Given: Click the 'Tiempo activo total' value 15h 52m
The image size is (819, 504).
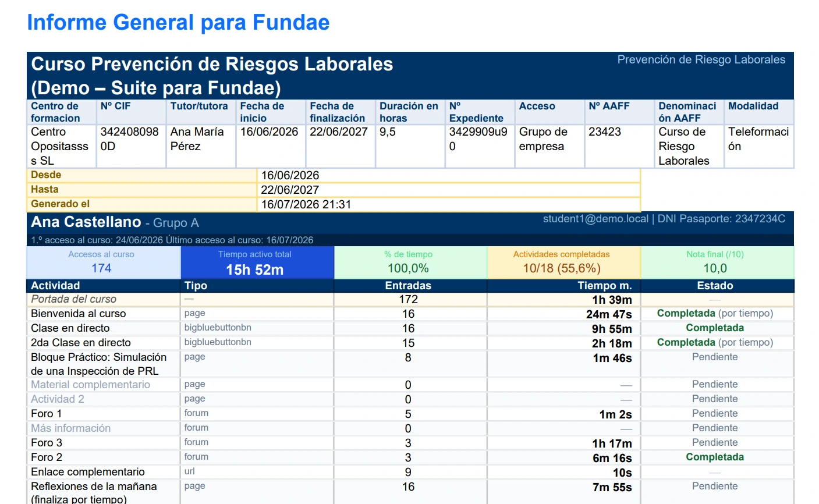Looking at the screenshot, I should pos(255,269).
